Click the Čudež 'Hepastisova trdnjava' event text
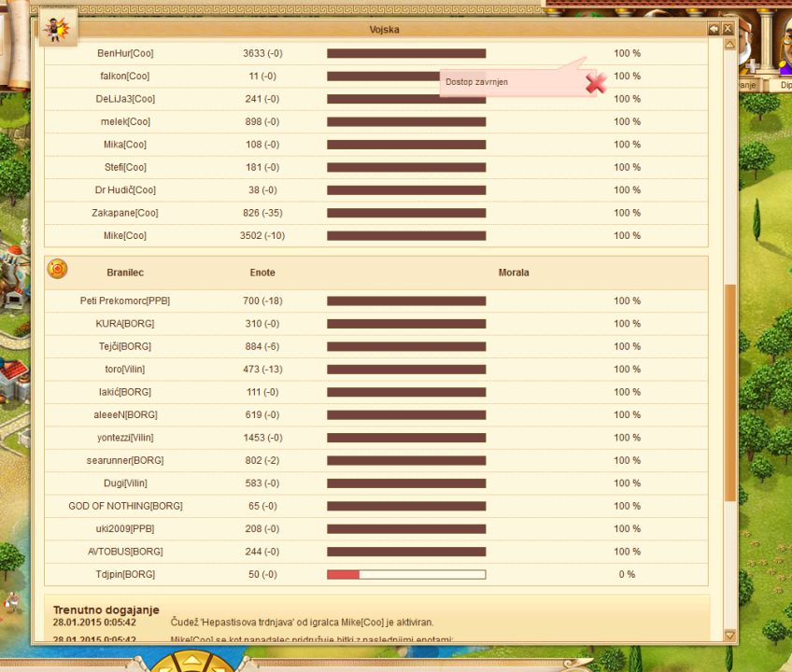The width and height of the screenshot is (792, 672). (302, 622)
